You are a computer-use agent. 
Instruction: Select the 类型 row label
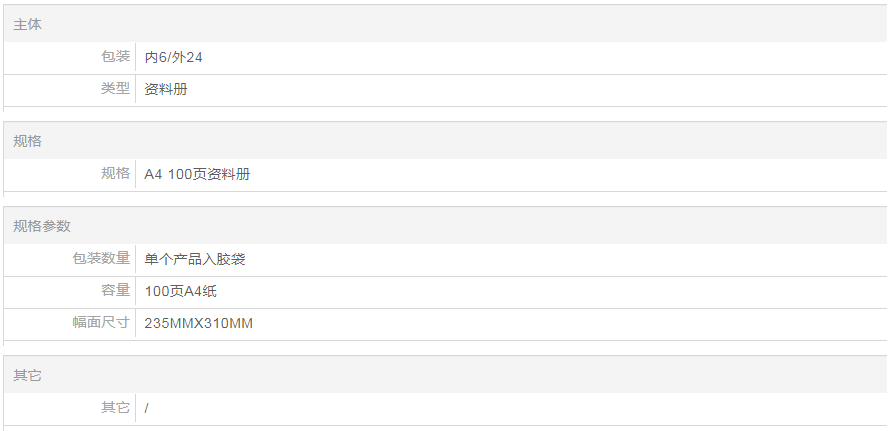click(115, 89)
